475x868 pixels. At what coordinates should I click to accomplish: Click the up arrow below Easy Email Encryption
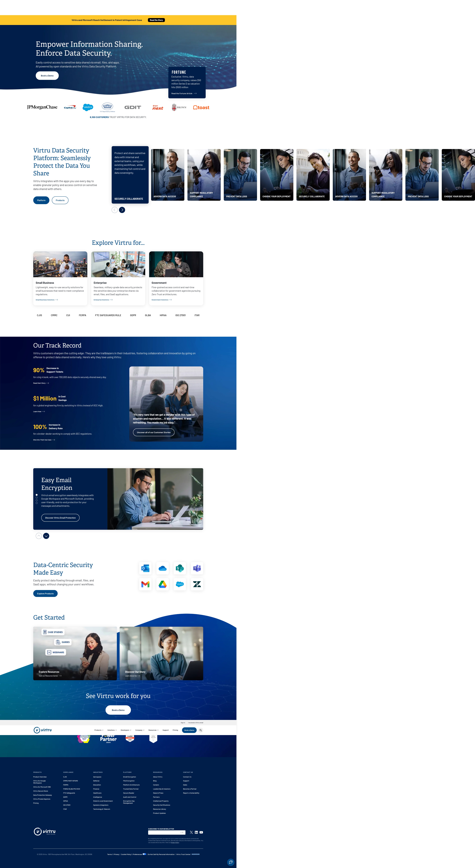39,536
